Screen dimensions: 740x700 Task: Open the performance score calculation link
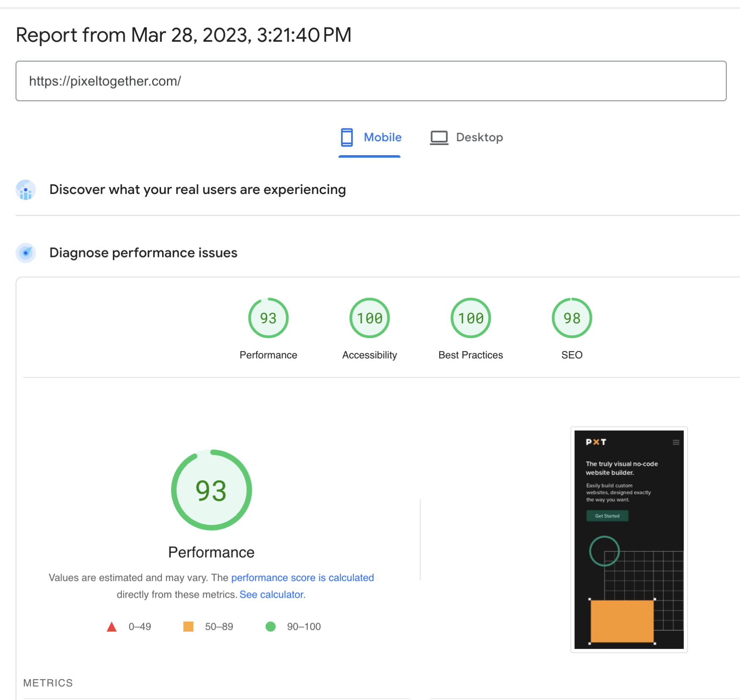302,577
